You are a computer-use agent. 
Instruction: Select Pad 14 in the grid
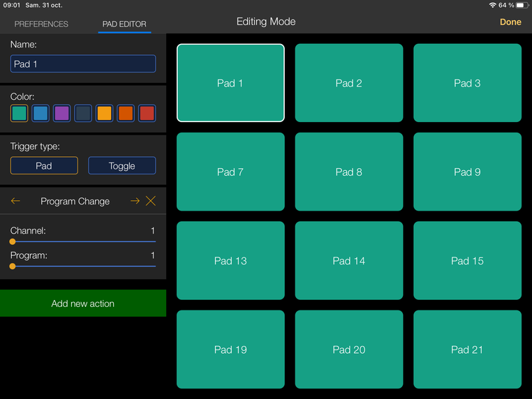point(349,261)
